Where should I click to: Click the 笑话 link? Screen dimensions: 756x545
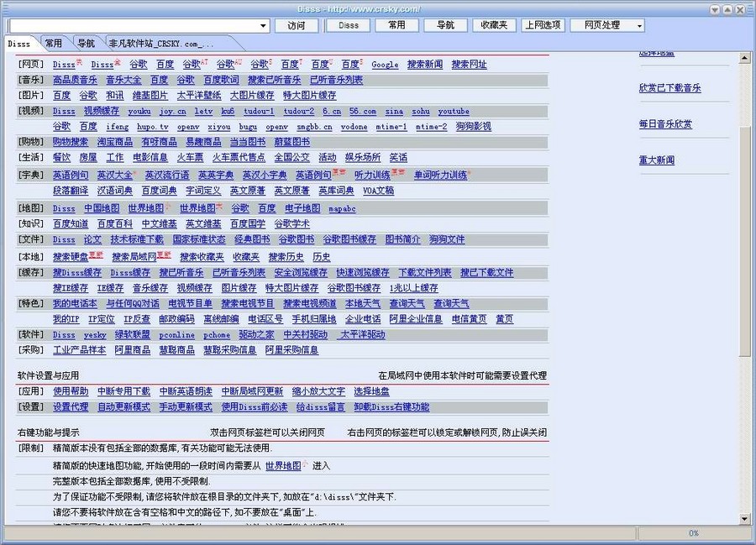[x=398, y=158]
